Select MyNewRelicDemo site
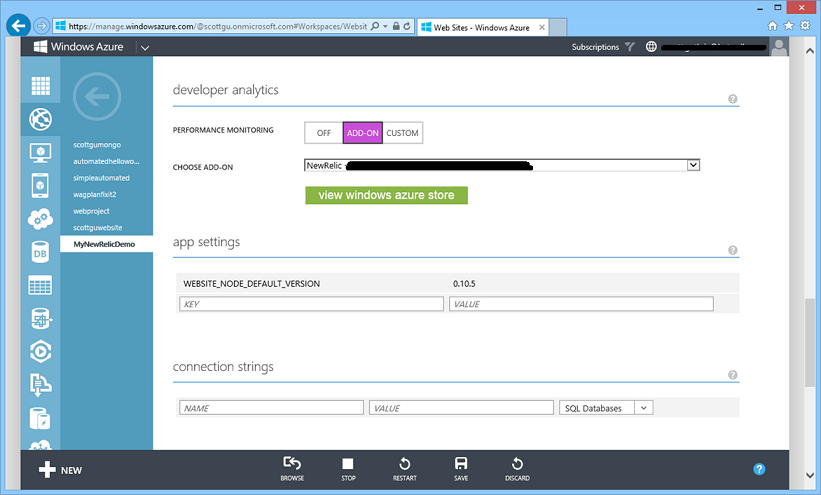This screenshot has height=495, width=821. point(107,244)
